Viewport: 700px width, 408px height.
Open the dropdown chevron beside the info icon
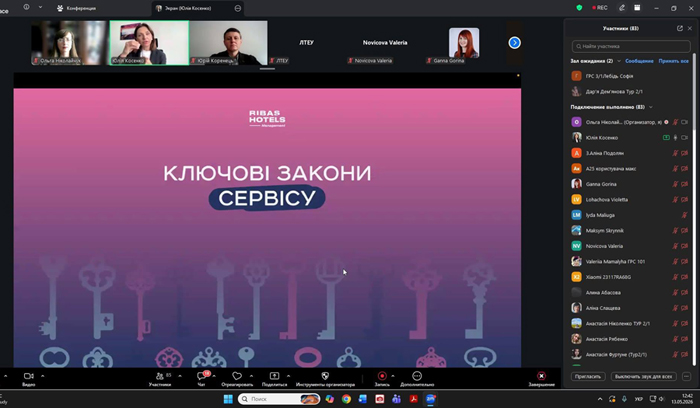click(40, 7)
